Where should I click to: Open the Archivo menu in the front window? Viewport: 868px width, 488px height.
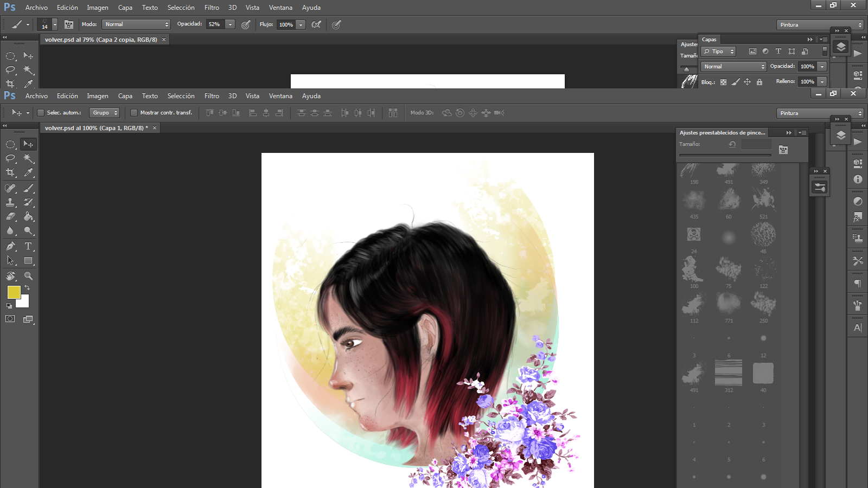(x=36, y=96)
